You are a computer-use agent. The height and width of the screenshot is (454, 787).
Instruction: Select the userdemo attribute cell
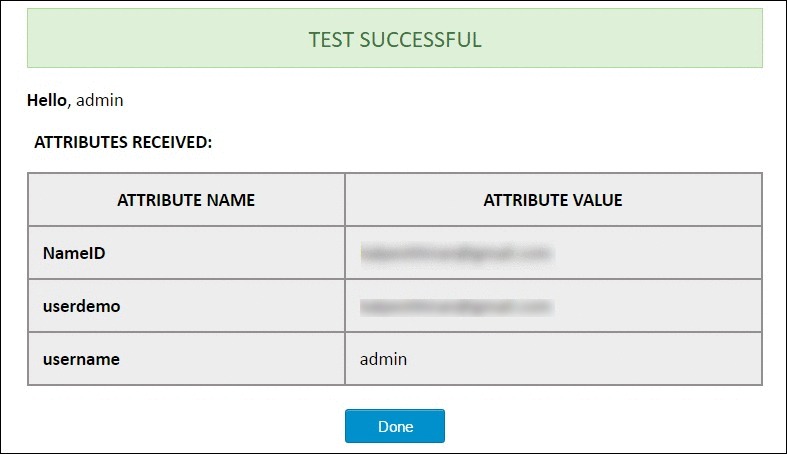click(x=186, y=306)
